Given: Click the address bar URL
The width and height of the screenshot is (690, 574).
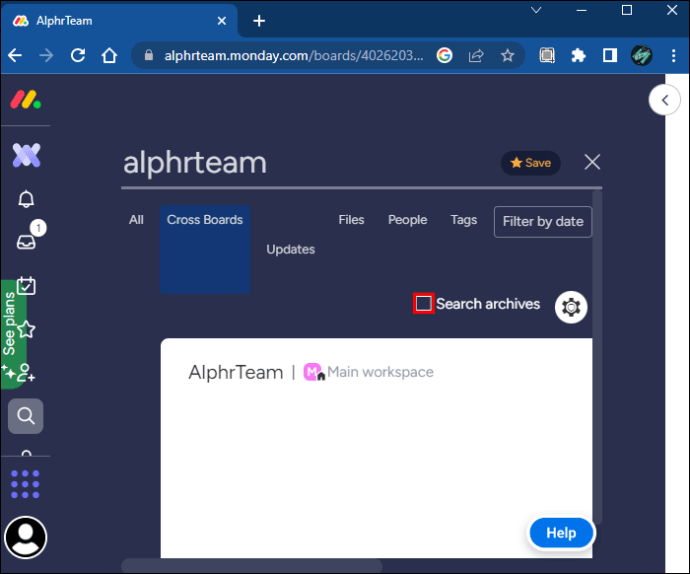Looking at the screenshot, I should click(x=294, y=55).
